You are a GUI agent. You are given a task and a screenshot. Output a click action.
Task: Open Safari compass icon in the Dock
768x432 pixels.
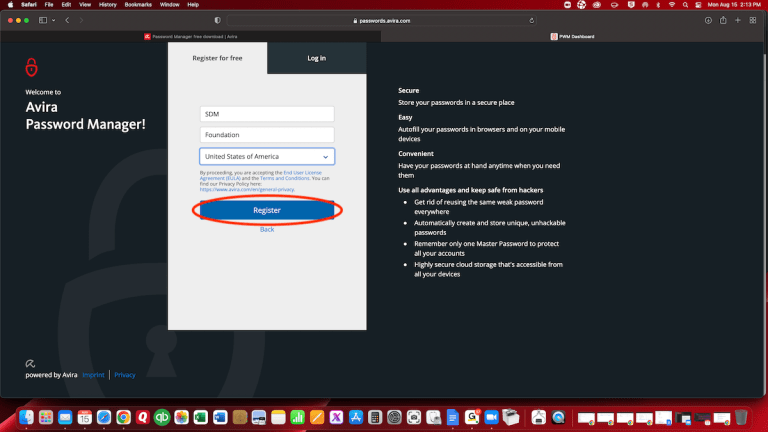tap(104, 417)
